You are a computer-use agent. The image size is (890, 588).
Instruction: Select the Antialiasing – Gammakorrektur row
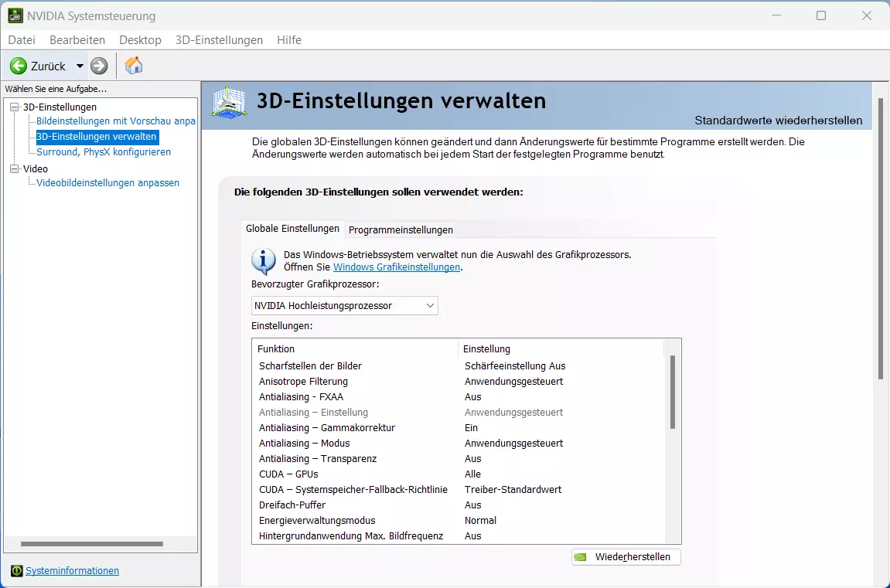tap(458, 428)
